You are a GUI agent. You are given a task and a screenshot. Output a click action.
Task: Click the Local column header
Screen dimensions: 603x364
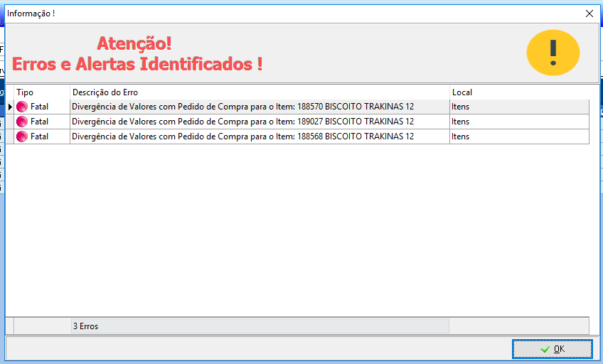tap(519, 92)
